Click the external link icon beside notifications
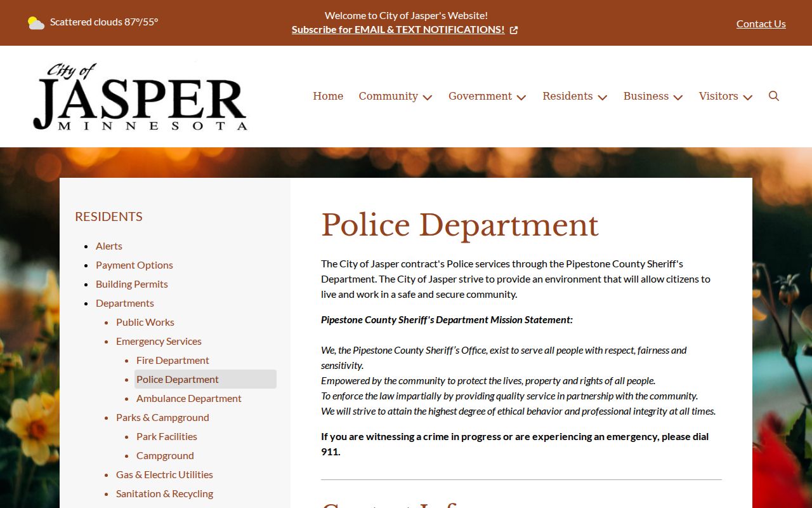 pyautogui.click(x=514, y=30)
